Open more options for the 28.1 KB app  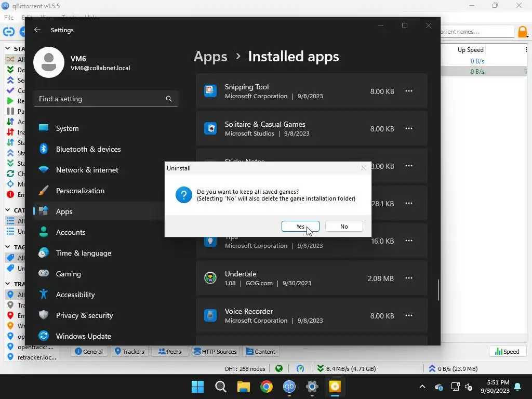click(409, 203)
